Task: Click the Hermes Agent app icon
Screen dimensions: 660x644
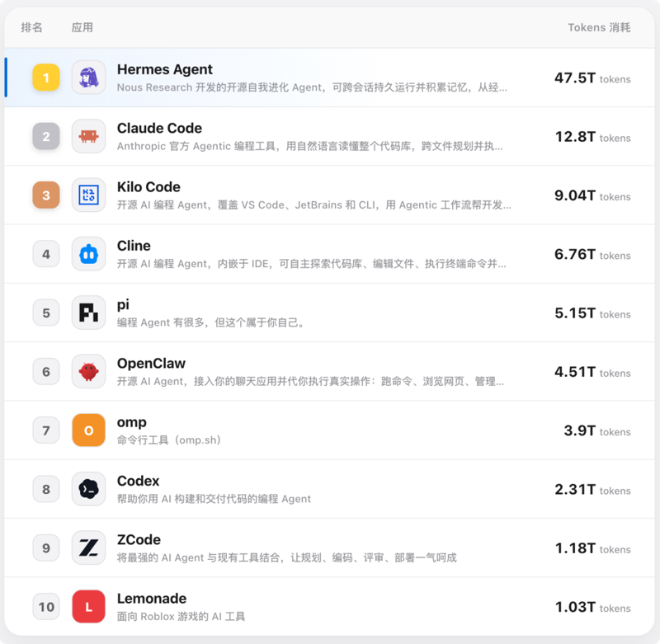Action: pos(88,78)
